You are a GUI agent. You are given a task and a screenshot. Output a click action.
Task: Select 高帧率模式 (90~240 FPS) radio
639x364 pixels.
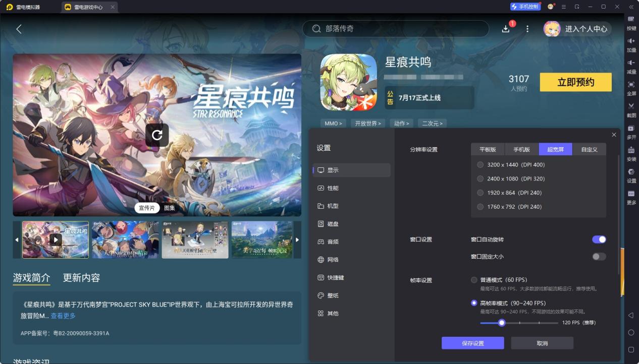coord(474,303)
